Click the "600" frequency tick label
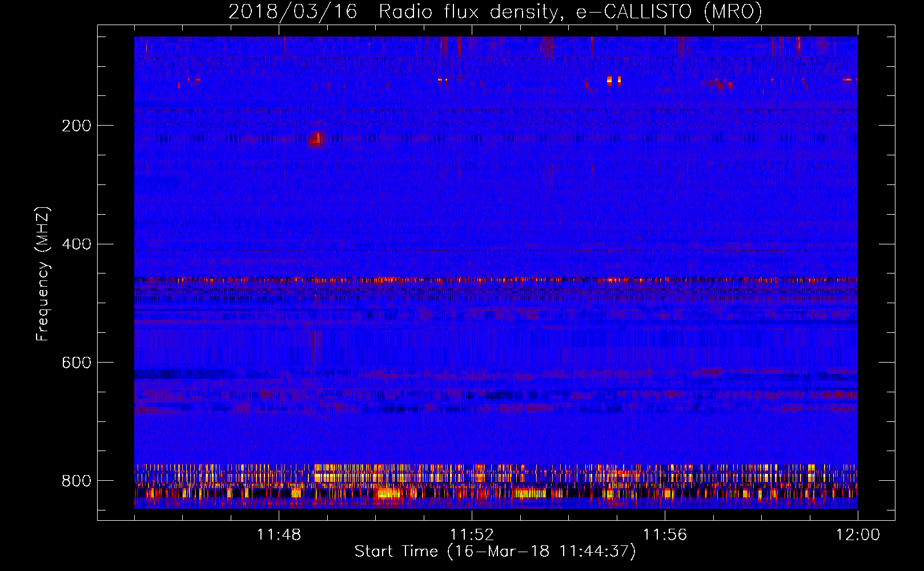 point(77,363)
